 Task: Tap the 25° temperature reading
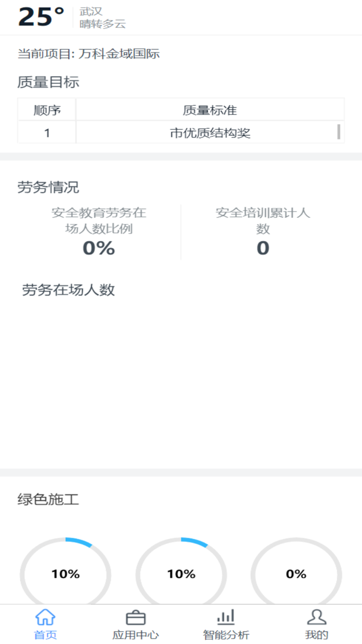[x=41, y=17]
